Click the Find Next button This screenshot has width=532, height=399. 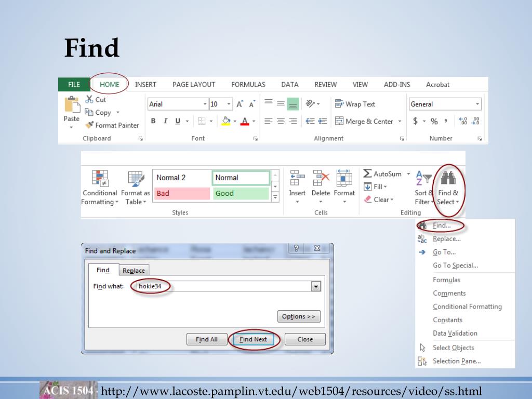[253, 339]
